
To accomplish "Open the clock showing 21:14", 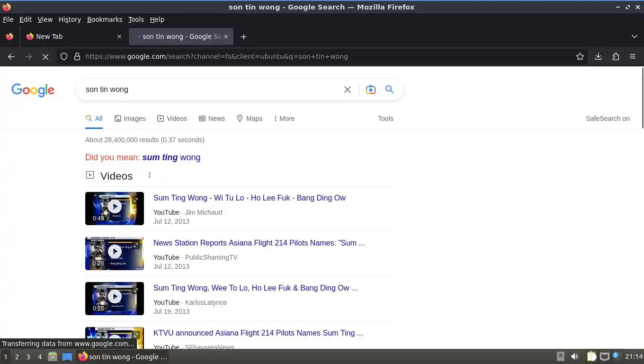I will (x=634, y=356).
